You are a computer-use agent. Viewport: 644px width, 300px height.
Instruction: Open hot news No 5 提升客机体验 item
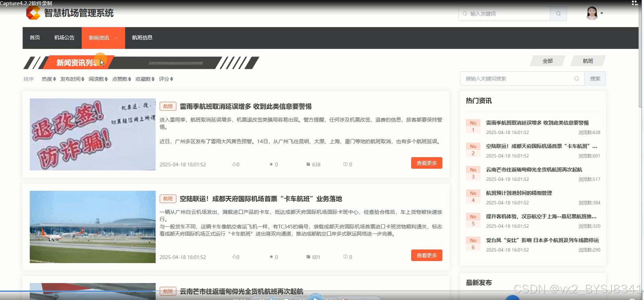[541, 217]
